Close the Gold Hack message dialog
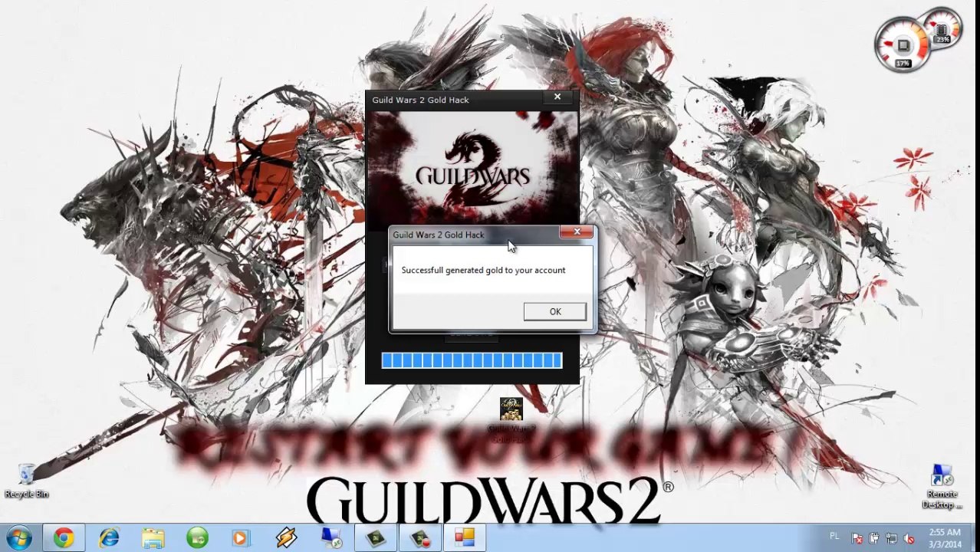The image size is (980, 552). (x=577, y=232)
